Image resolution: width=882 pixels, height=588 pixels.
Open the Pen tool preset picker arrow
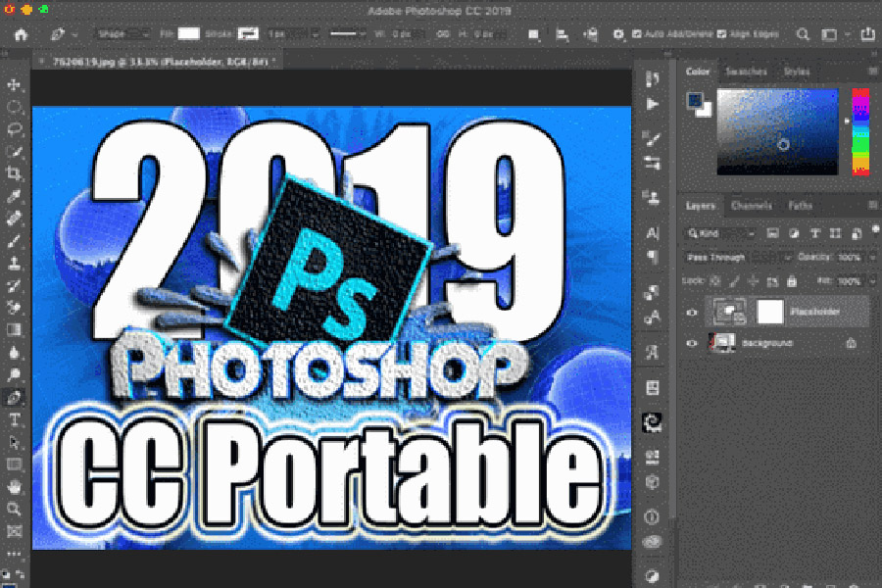pos(74,35)
